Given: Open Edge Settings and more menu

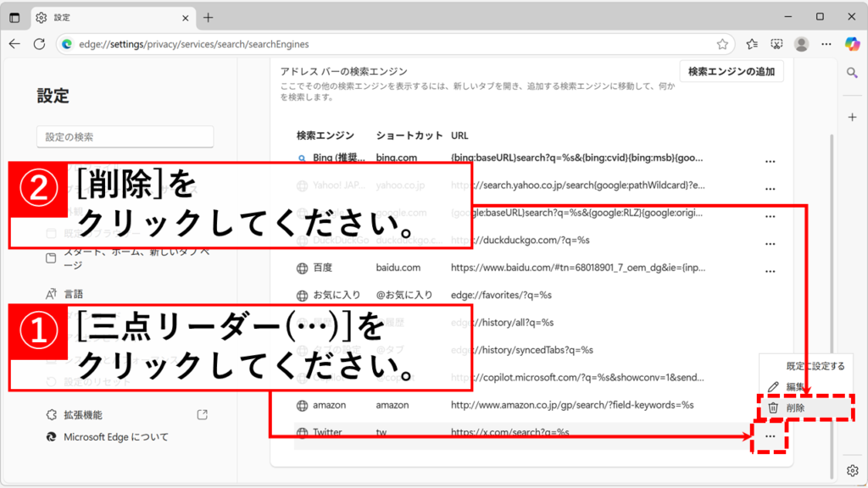Looking at the screenshot, I should pos(826,44).
